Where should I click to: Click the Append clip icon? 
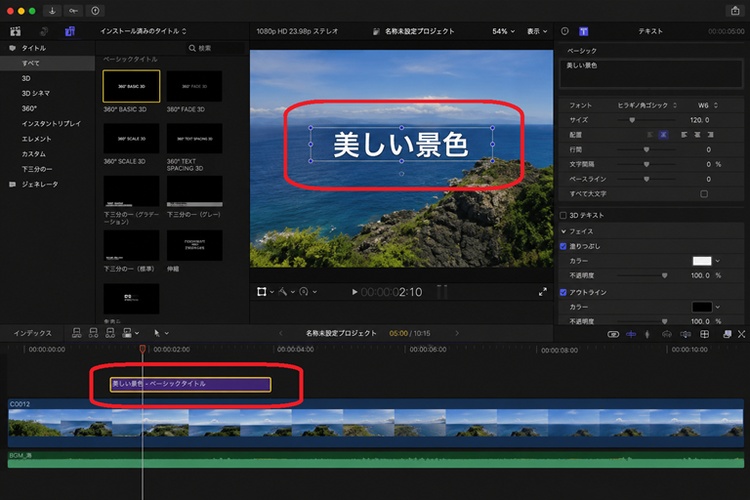[110, 333]
